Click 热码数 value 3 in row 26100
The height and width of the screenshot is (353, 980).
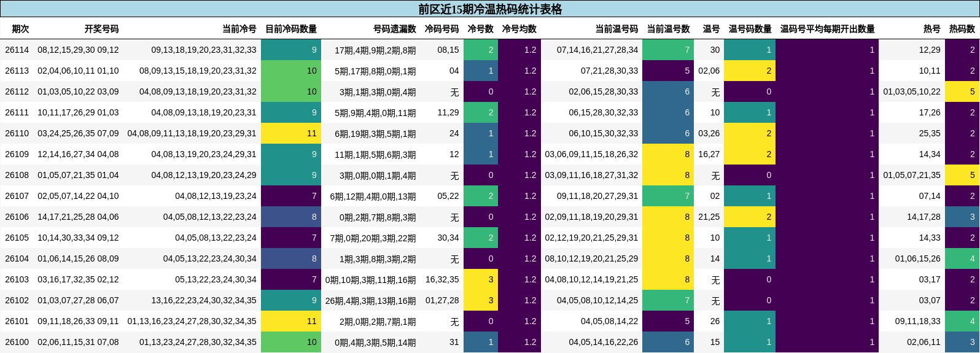pyautogui.click(x=962, y=342)
